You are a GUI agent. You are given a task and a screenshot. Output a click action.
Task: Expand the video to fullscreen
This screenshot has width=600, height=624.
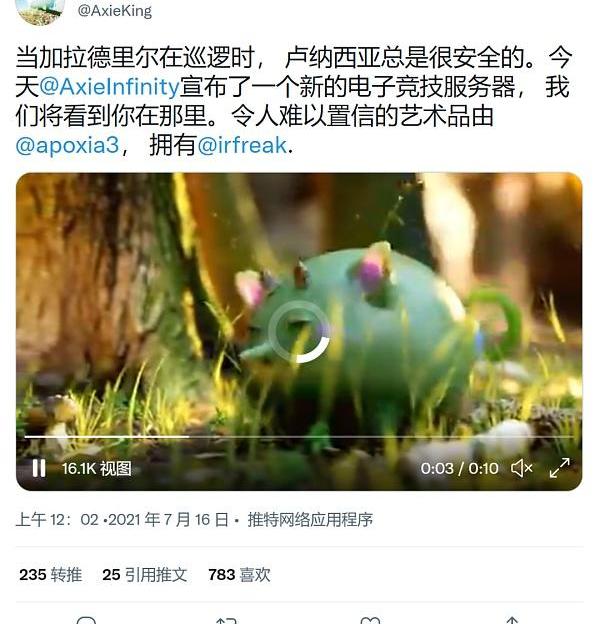point(559,468)
